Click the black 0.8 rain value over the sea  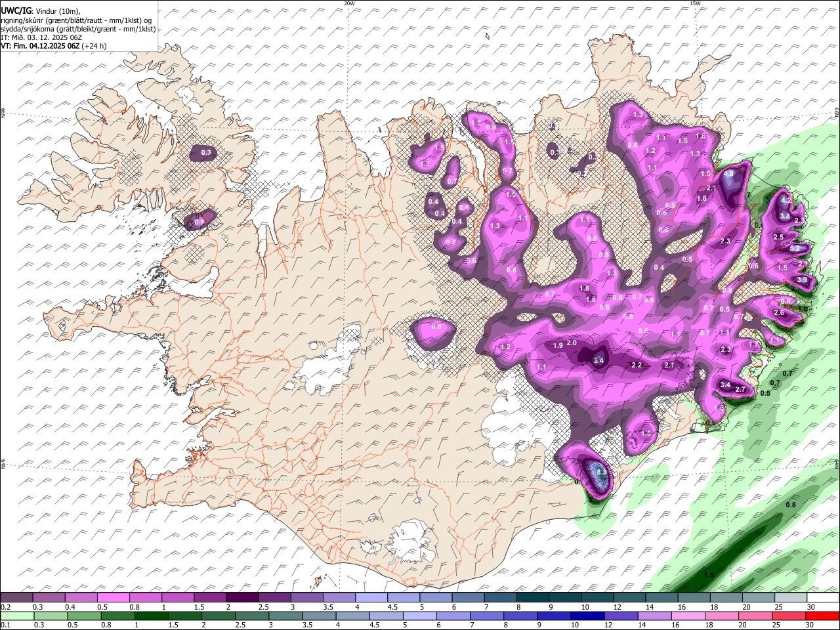point(791,505)
